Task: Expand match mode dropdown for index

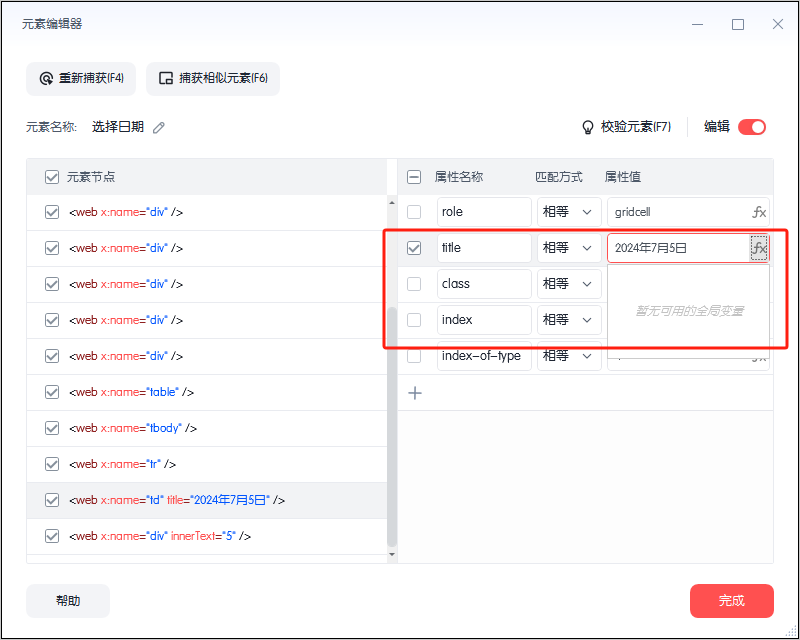Action: pyautogui.click(x=569, y=320)
